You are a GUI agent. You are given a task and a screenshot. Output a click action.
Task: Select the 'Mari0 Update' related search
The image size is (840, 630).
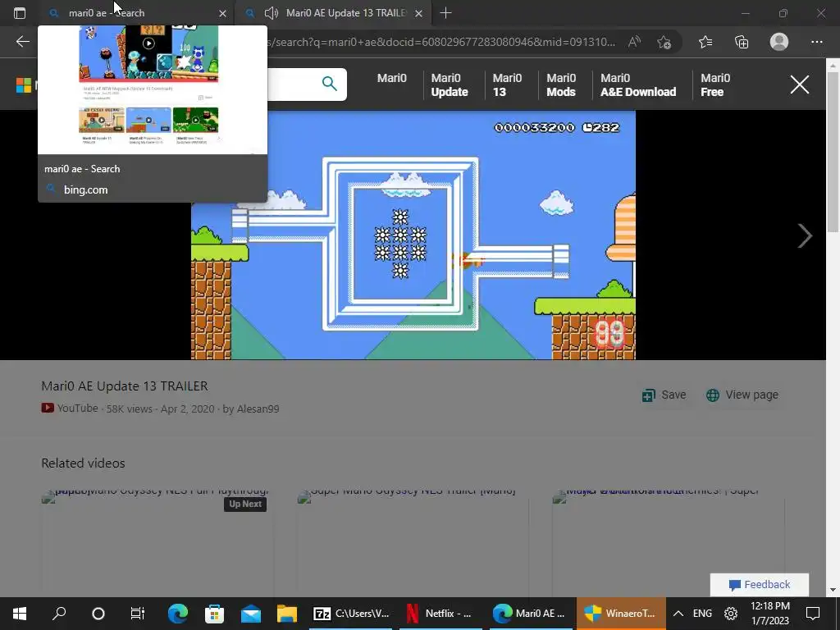pyautogui.click(x=450, y=84)
